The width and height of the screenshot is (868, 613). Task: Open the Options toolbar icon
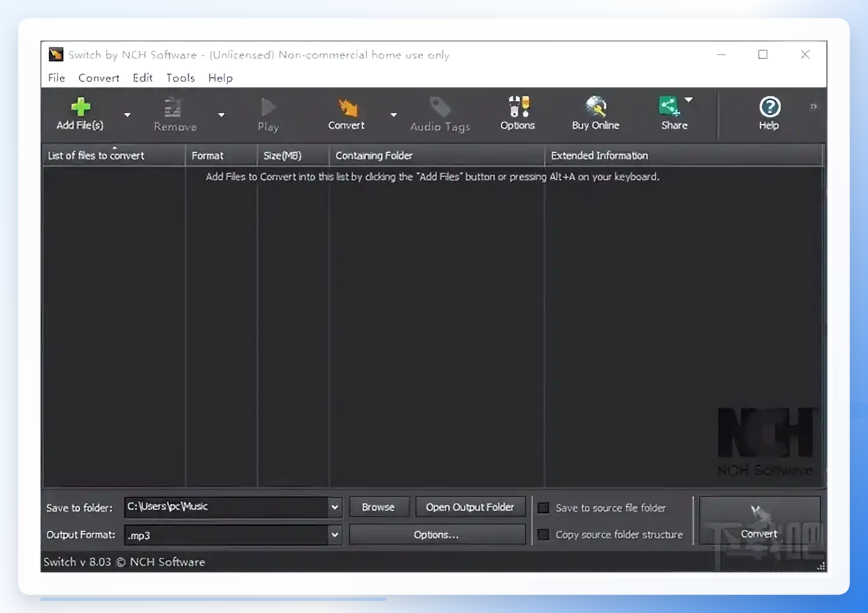tap(518, 106)
